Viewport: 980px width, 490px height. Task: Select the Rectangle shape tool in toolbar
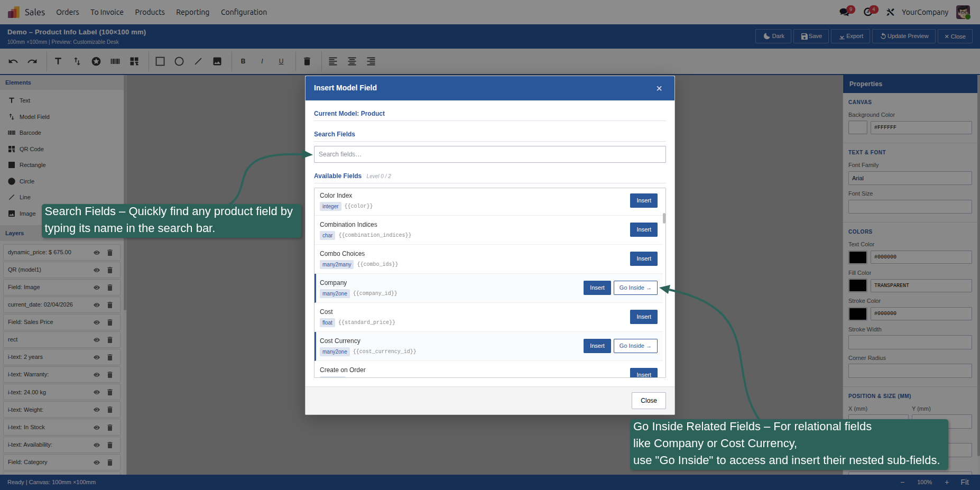(x=160, y=61)
